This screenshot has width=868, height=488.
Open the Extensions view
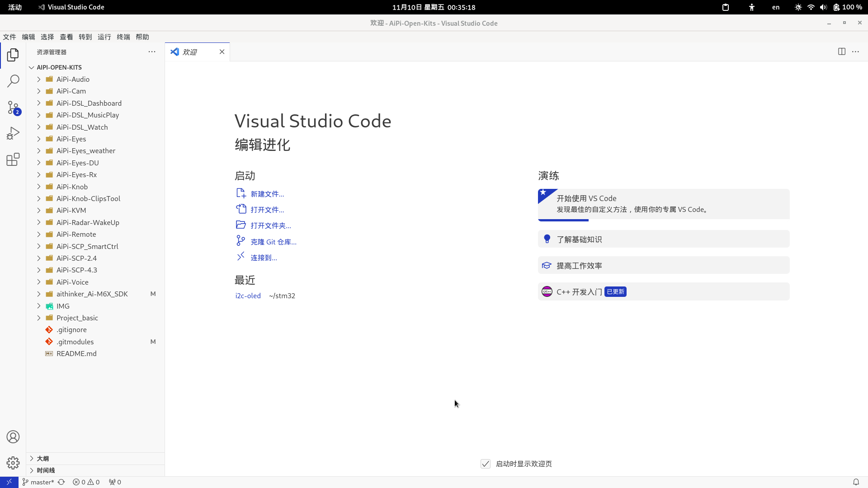pos(13,160)
